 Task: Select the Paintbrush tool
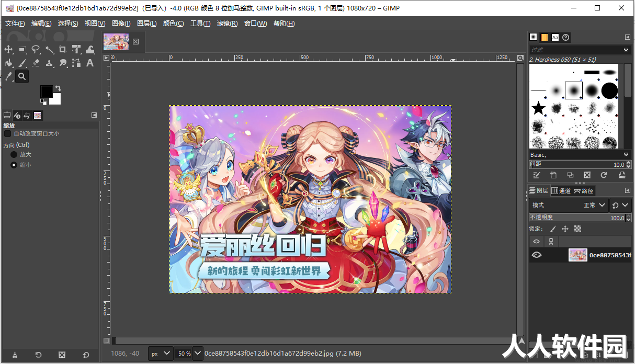point(22,63)
